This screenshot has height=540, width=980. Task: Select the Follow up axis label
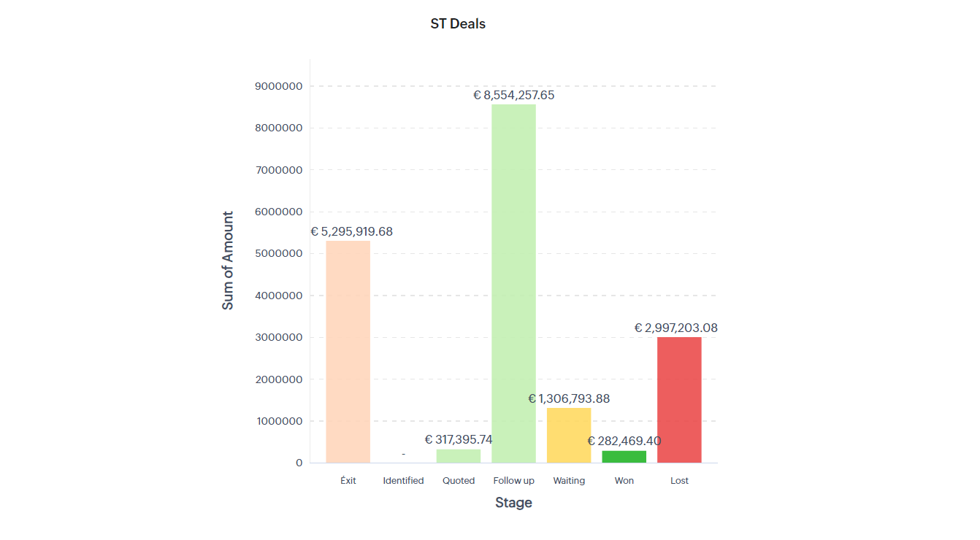(x=513, y=481)
